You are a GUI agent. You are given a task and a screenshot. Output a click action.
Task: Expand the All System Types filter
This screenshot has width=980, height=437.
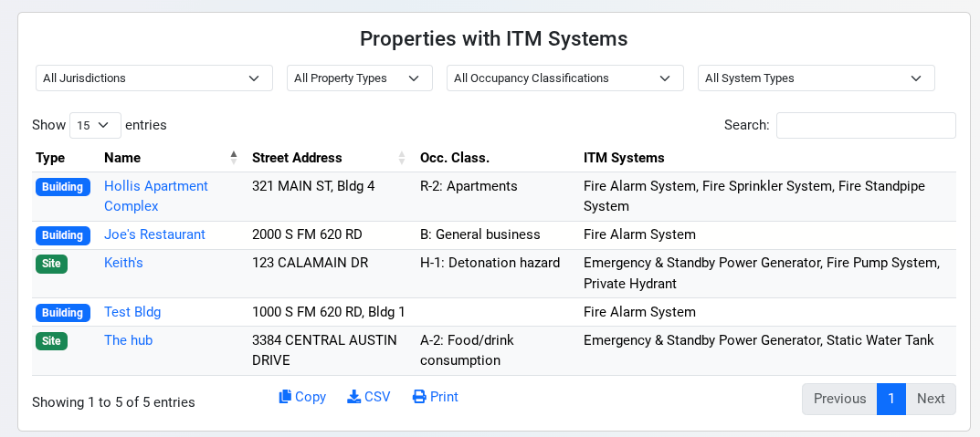pos(816,78)
